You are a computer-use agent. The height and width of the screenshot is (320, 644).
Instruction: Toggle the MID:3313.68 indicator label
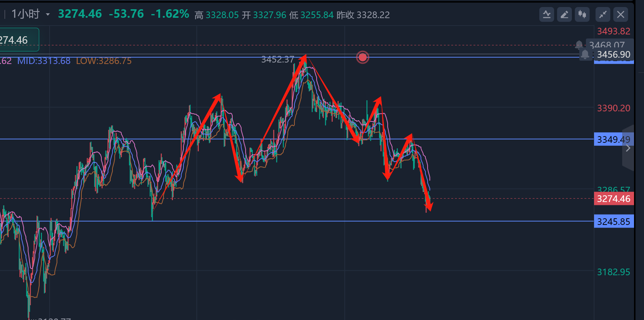(44, 61)
